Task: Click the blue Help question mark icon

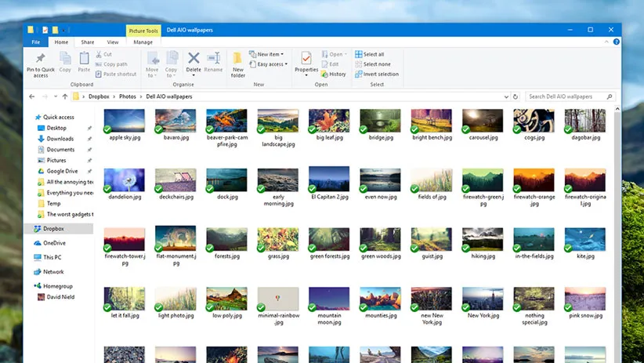Action: [617, 42]
